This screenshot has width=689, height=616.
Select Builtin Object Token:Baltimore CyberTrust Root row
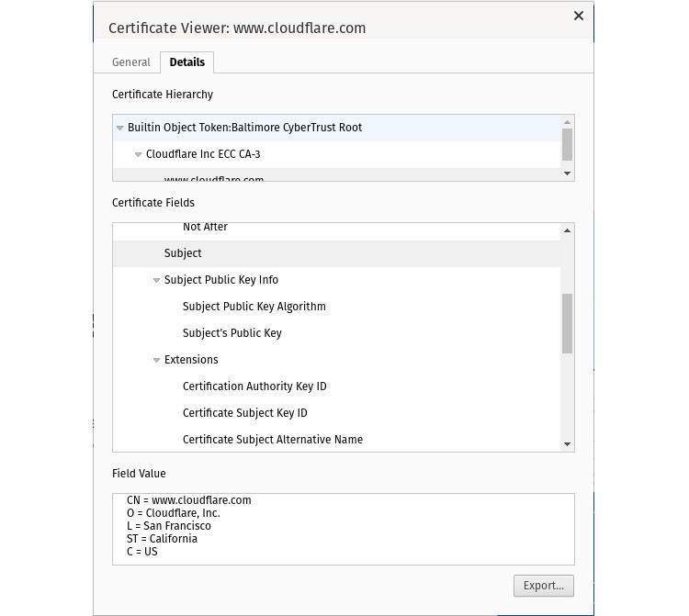pyautogui.click(x=336, y=128)
